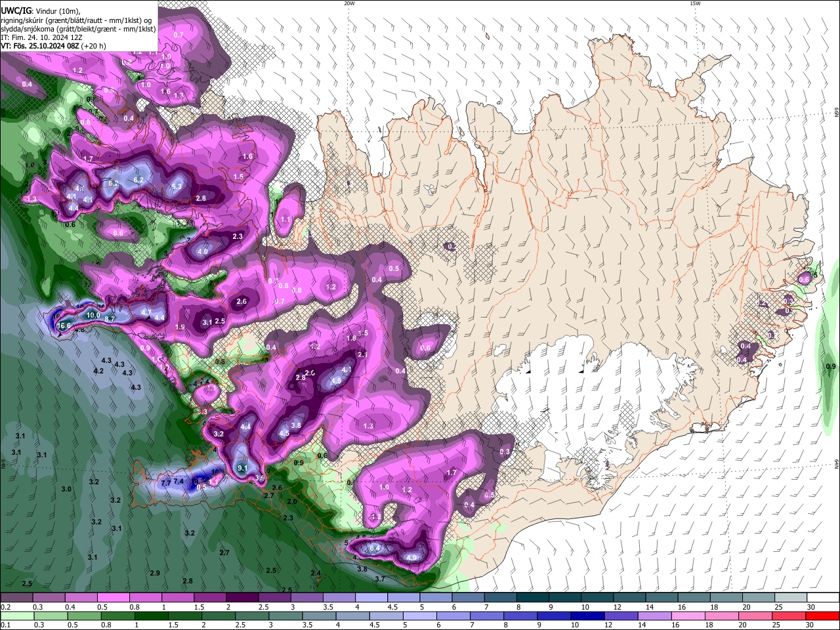Click the 15W longitude label

[x=695, y=3]
